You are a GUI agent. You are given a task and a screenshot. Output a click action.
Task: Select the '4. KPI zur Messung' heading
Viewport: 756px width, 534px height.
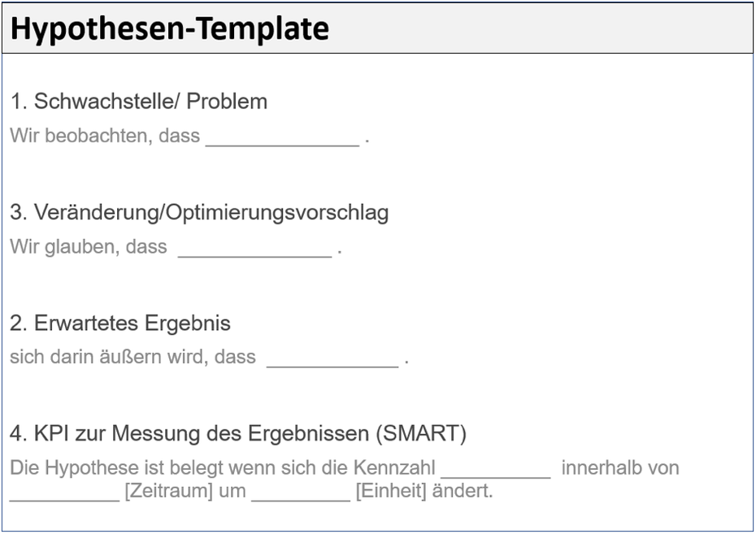click(x=238, y=433)
